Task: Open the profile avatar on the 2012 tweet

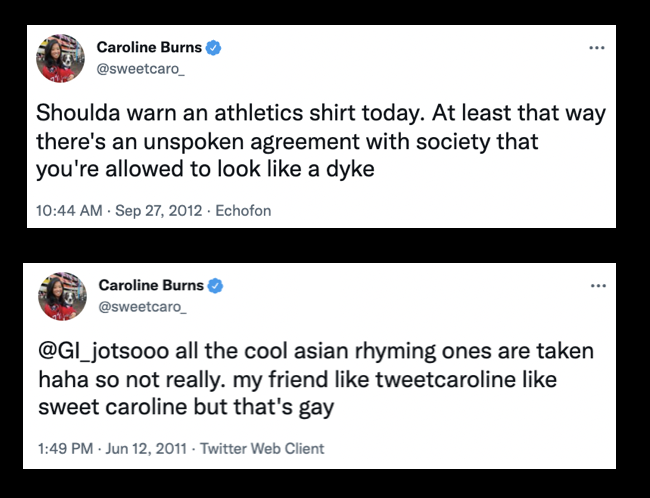Action: tap(59, 58)
